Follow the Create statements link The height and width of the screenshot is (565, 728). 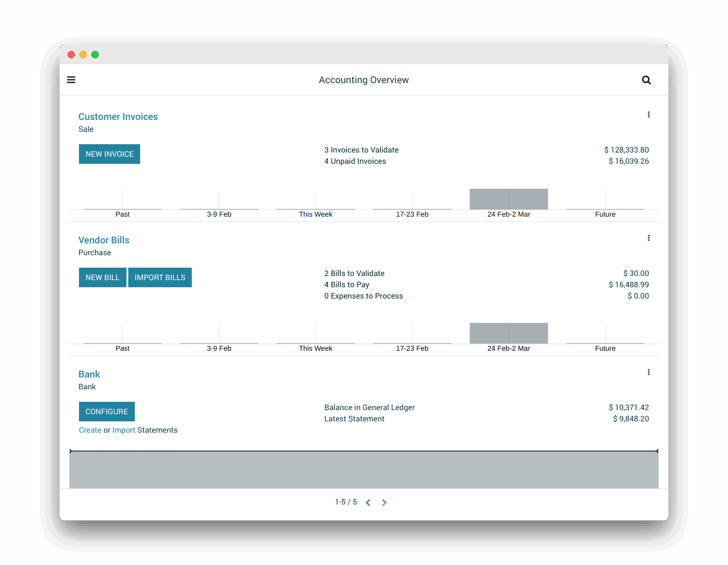click(x=90, y=430)
